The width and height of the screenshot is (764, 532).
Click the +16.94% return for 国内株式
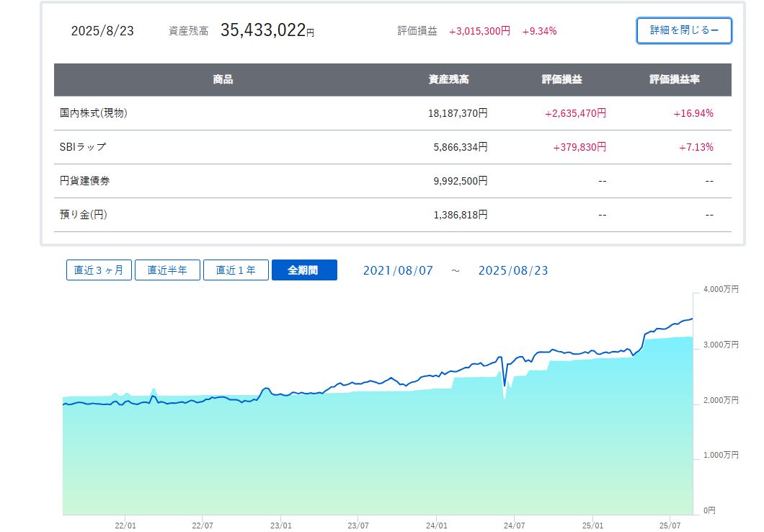click(x=693, y=113)
